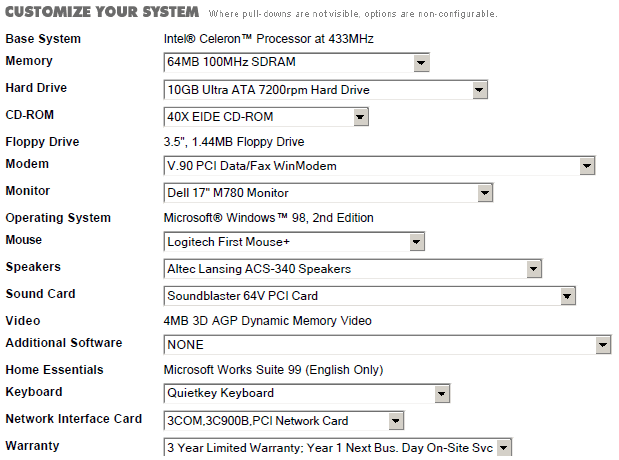Click the "CUSTOMIZE YOUR SYSTEM" heading
This screenshot has height=460, width=619.
102,12
